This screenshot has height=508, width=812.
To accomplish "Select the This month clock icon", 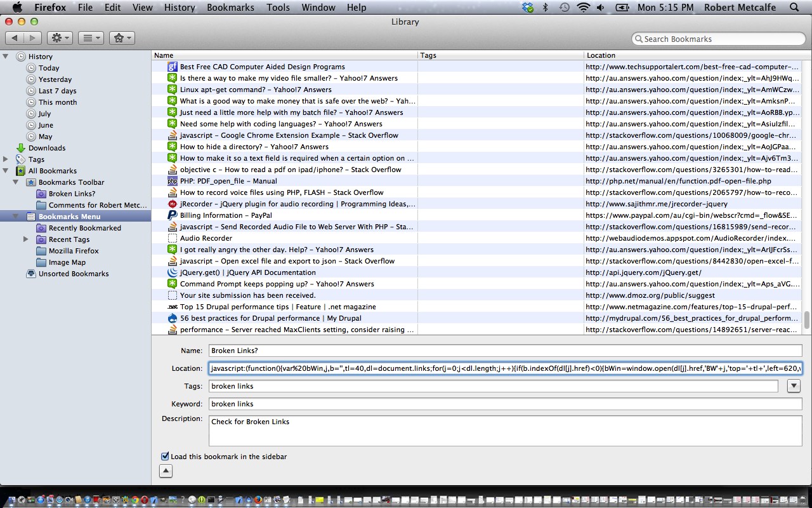I will tap(31, 102).
